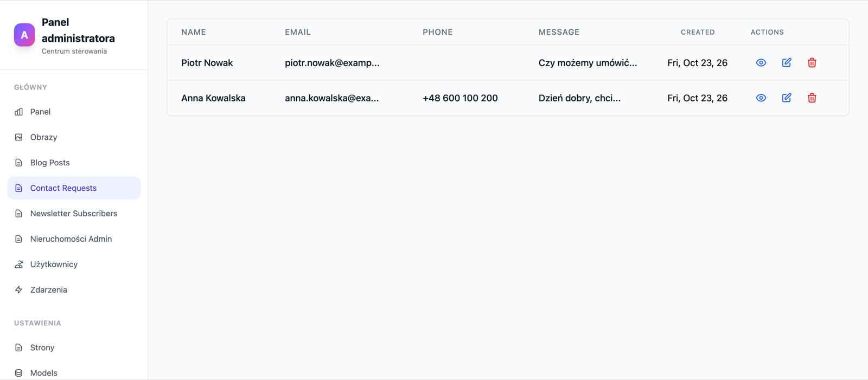Click the PHONE column header
The image size is (868, 380).
(438, 32)
